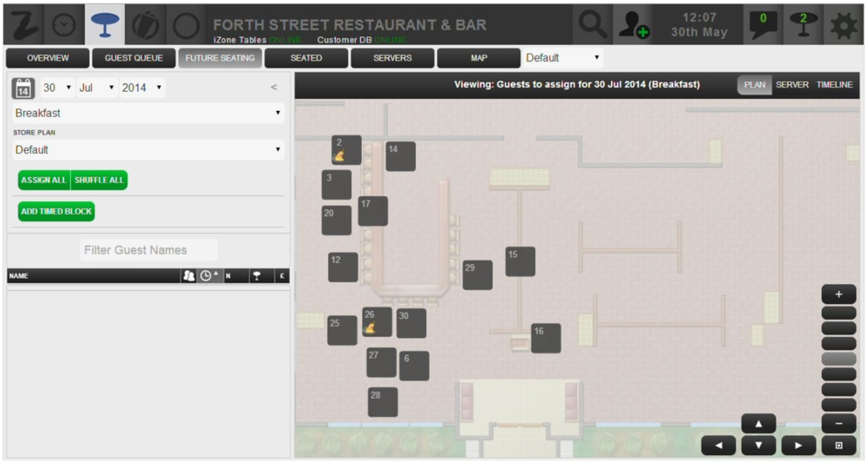868x461 pixels.
Task: Click the ASSIGN ALL button
Action: [44, 180]
